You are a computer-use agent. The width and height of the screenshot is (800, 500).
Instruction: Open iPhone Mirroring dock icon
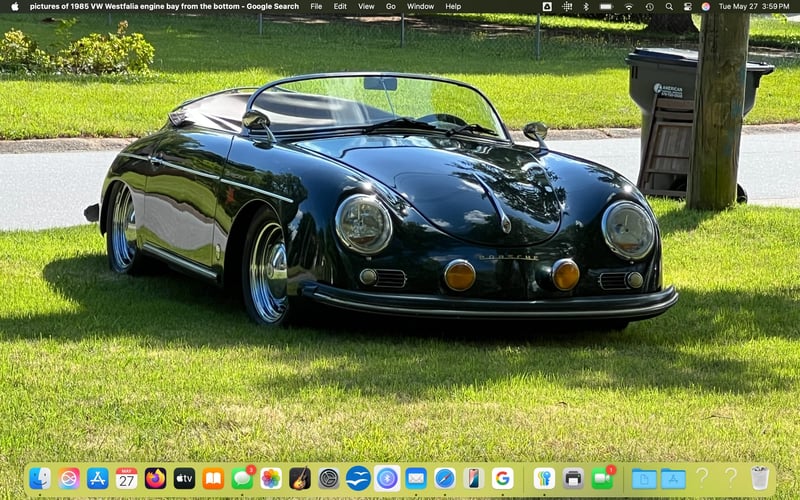(474, 478)
